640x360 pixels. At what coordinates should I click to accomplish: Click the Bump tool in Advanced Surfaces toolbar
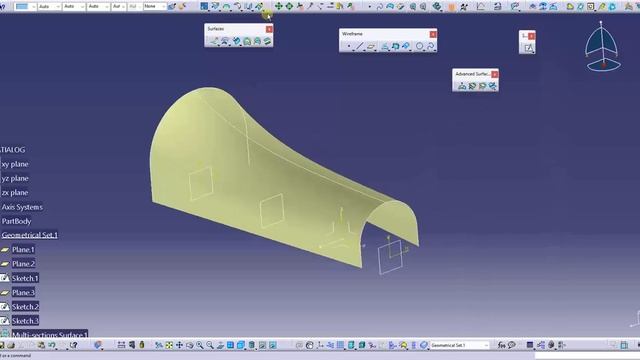point(462,86)
